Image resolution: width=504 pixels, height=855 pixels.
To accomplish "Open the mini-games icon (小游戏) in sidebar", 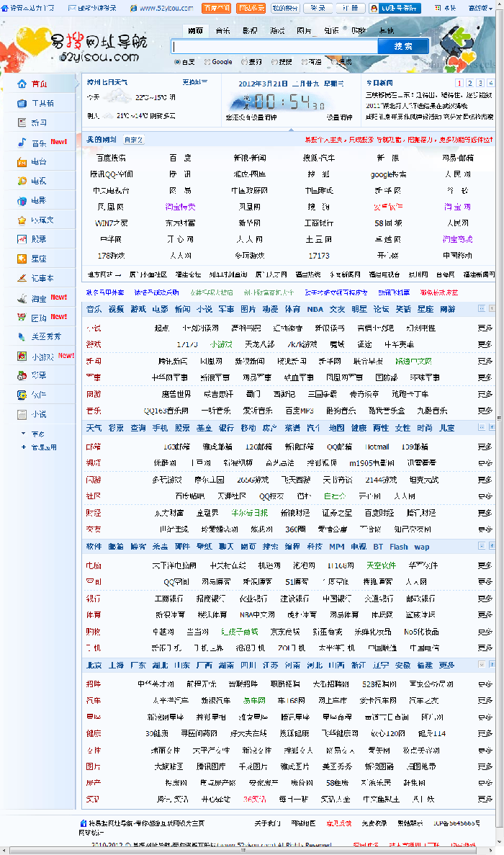I will pyautogui.click(x=22, y=357).
